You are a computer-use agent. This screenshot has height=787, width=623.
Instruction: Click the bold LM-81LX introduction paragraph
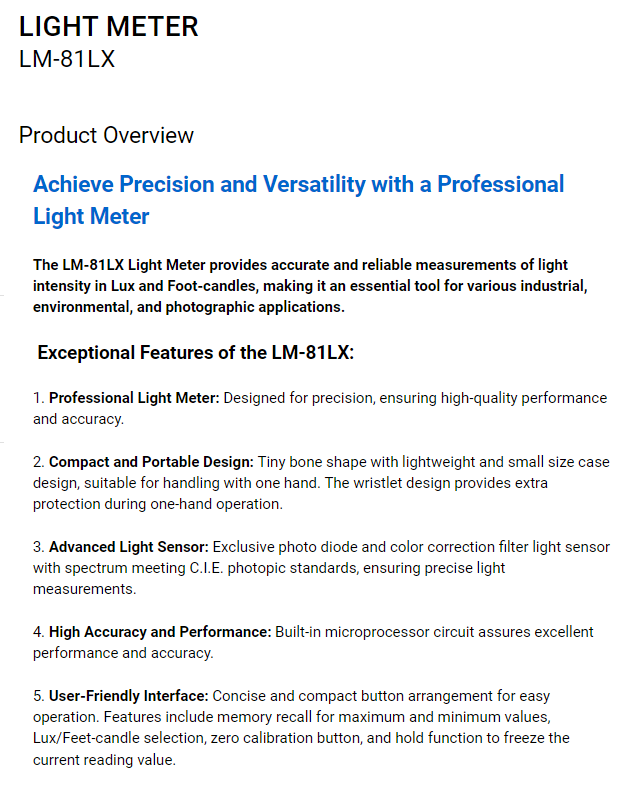point(309,285)
